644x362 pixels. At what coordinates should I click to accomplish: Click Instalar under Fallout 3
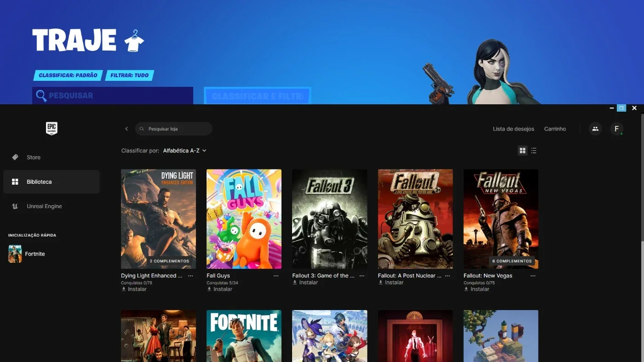(305, 283)
